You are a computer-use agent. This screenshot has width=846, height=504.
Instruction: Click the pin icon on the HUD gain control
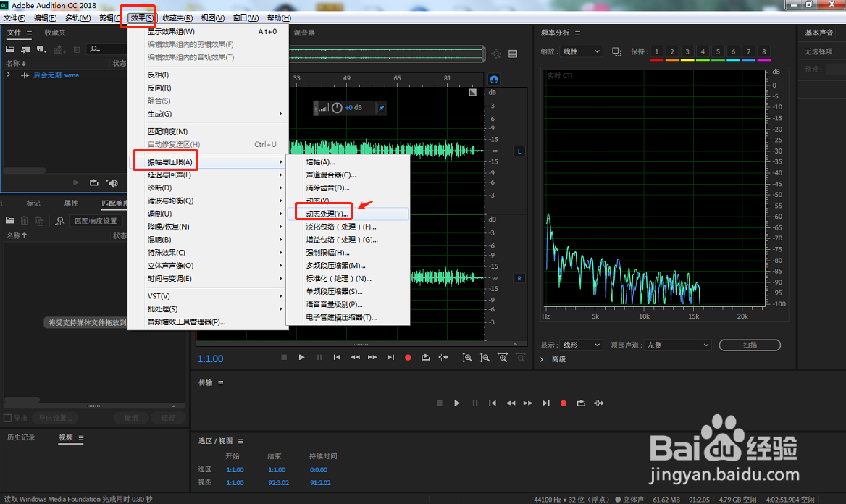[x=382, y=108]
